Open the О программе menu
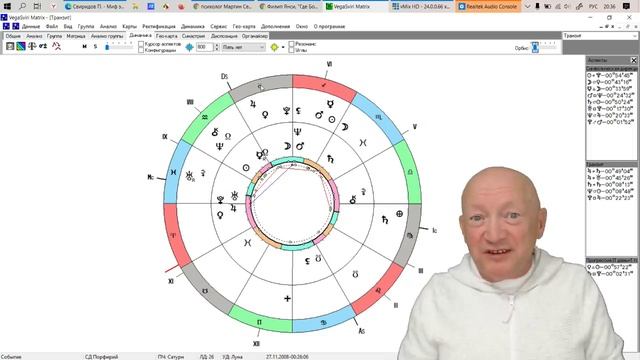640x360 pixels. pos(329,27)
